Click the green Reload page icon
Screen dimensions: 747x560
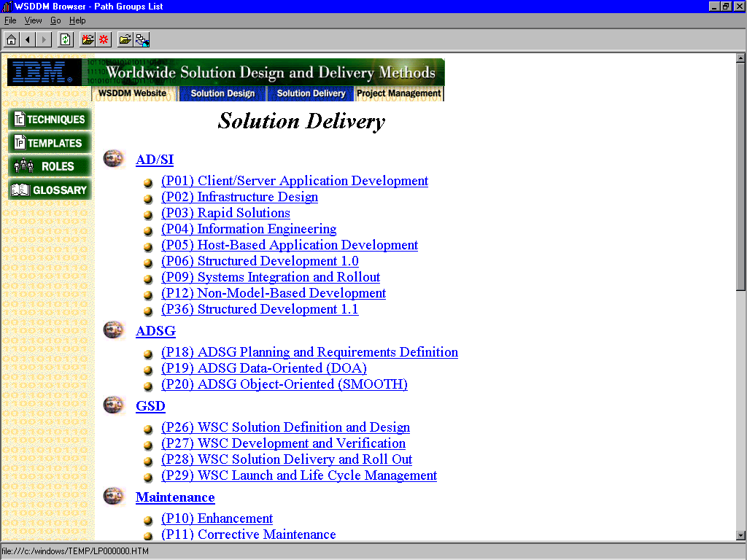point(66,39)
